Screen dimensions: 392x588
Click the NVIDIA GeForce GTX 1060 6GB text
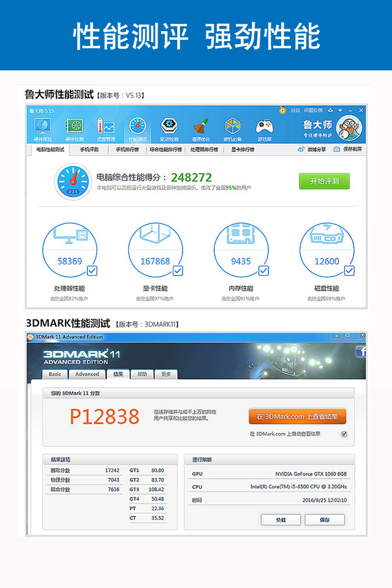pos(311,474)
